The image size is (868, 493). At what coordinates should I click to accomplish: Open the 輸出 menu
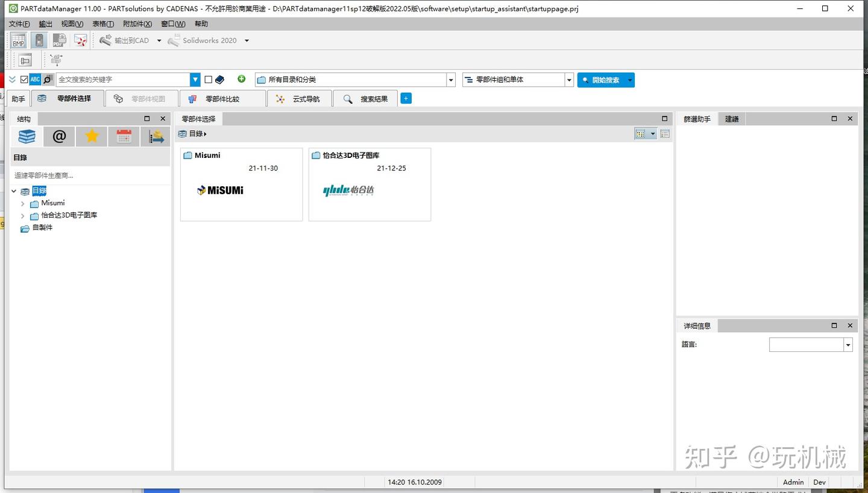[46, 24]
